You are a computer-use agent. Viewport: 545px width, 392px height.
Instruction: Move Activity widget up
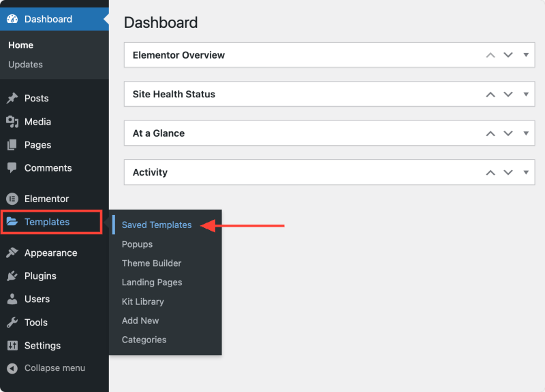pyautogui.click(x=490, y=173)
